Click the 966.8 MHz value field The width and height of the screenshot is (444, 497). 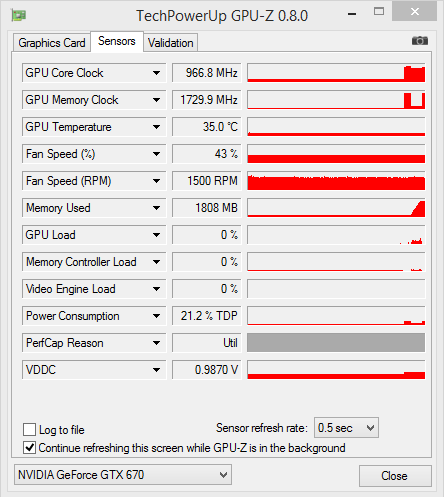(206, 73)
